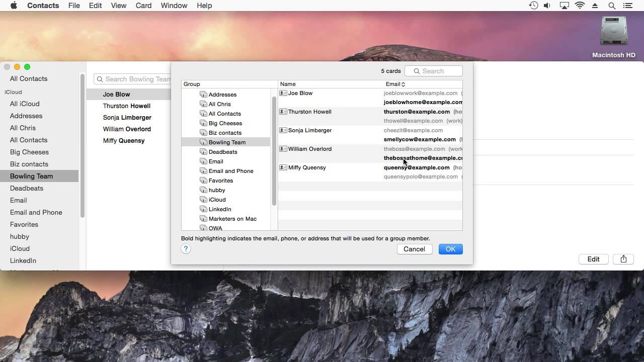Image resolution: width=644 pixels, height=362 pixels.
Task: Open the Card menu
Action: tap(143, 6)
